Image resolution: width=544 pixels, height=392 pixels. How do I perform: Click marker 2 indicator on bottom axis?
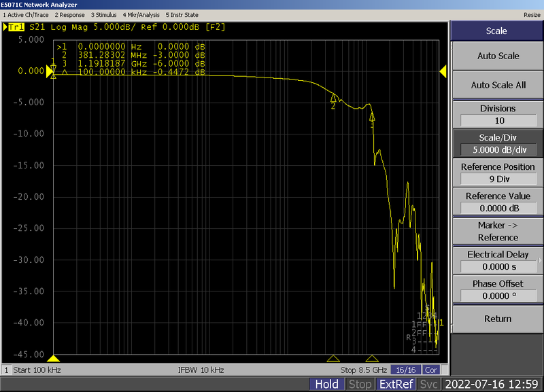coord(333,359)
